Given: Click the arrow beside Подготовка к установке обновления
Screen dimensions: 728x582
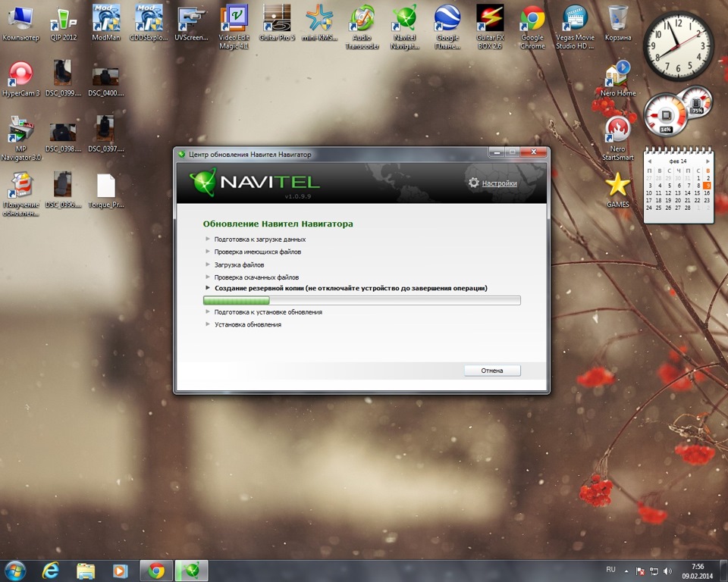Looking at the screenshot, I should [x=208, y=312].
